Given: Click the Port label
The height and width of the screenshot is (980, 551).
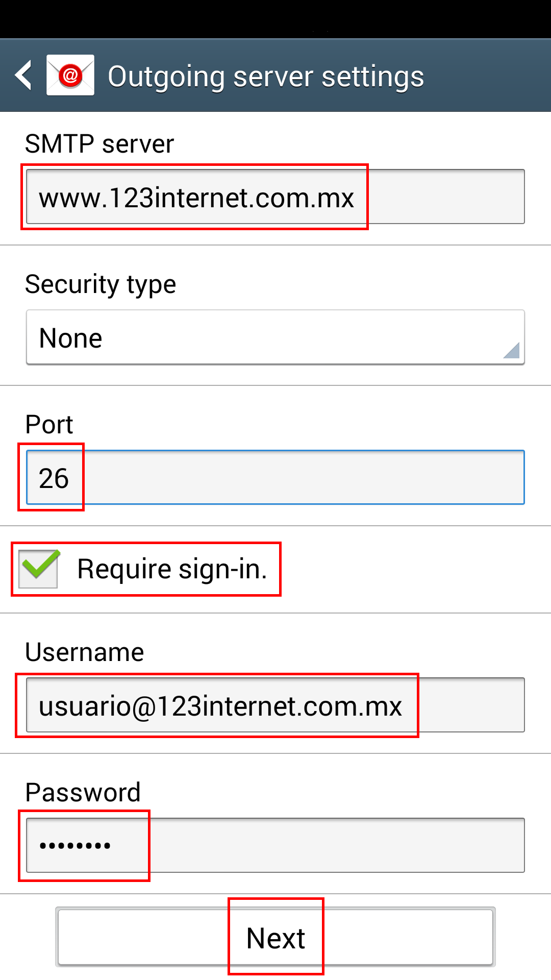Looking at the screenshot, I should click(49, 425).
